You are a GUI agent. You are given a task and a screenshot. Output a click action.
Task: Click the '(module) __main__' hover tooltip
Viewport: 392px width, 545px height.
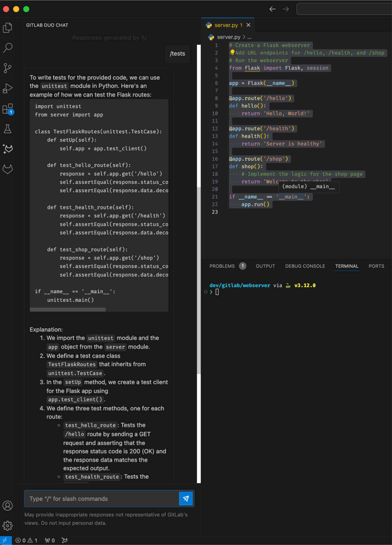309,186
